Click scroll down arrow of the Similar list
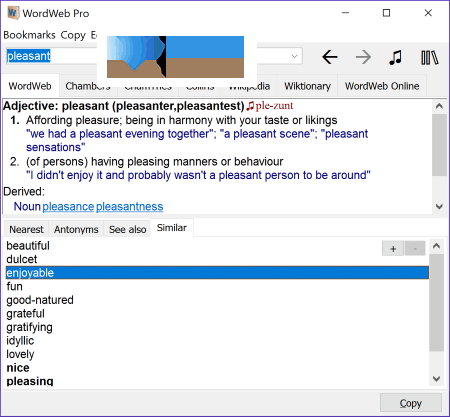Image resolution: width=450 pixels, height=417 pixels. tap(436, 379)
